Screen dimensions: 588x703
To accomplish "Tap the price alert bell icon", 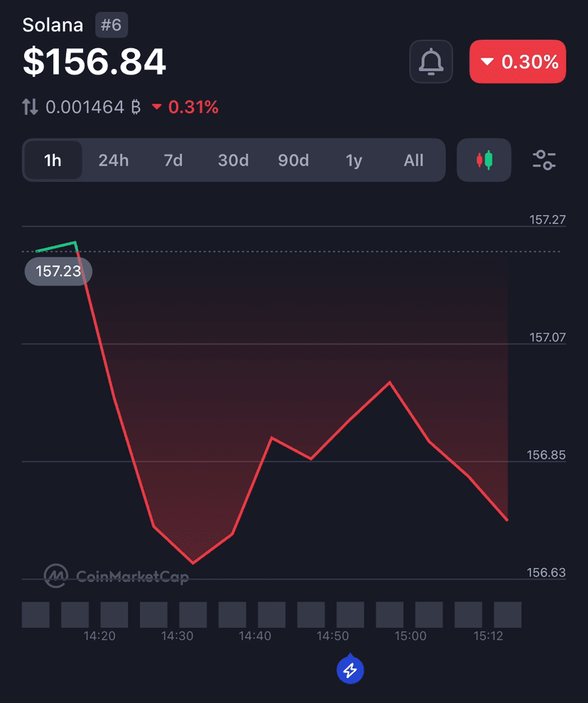I will pyautogui.click(x=430, y=61).
